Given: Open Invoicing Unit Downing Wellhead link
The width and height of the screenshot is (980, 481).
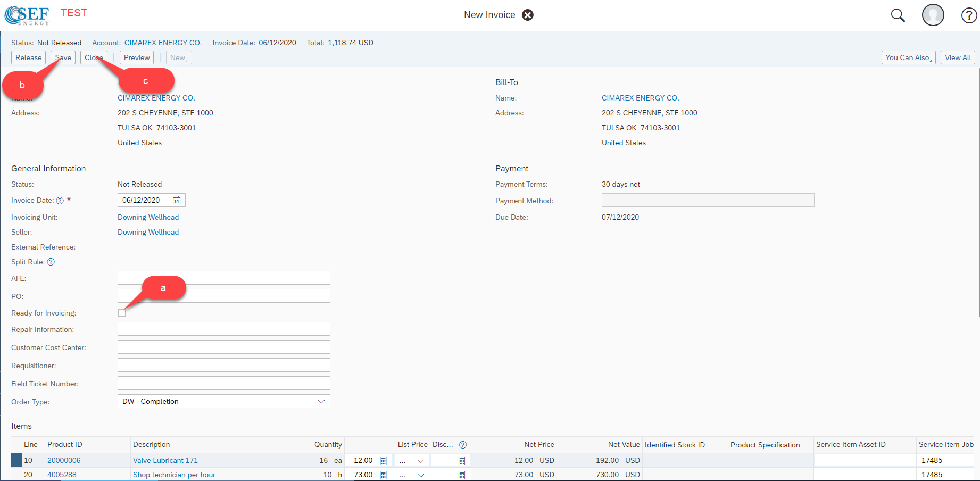Looking at the screenshot, I should [148, 217].
